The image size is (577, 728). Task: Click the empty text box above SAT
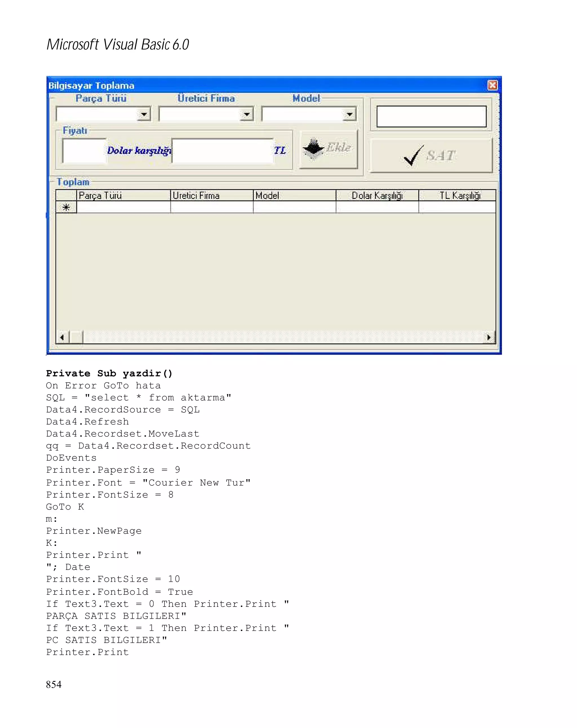431,116
